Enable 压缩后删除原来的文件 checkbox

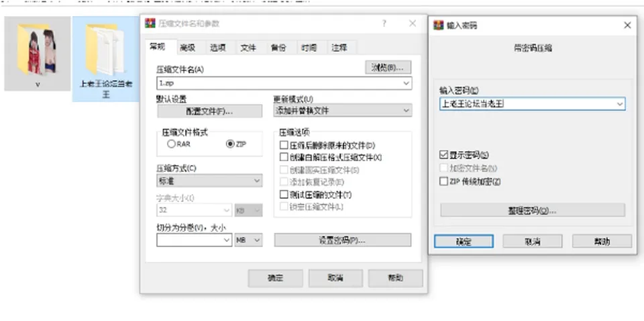(x=283, y=145)
